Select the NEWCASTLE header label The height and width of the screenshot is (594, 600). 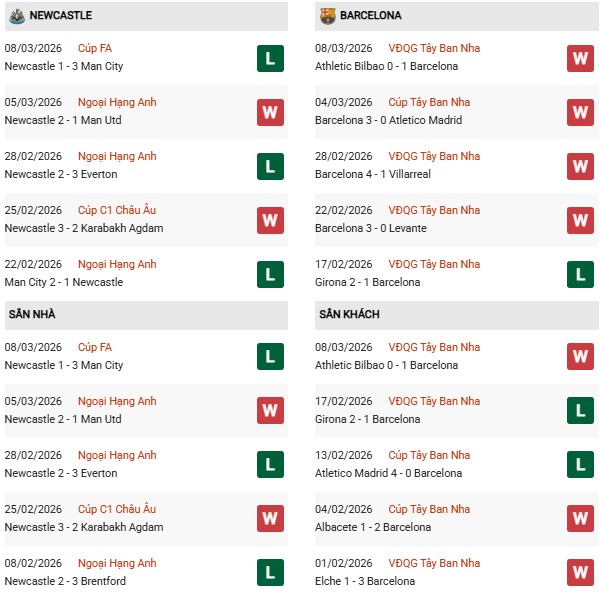[x=61, y=16]
